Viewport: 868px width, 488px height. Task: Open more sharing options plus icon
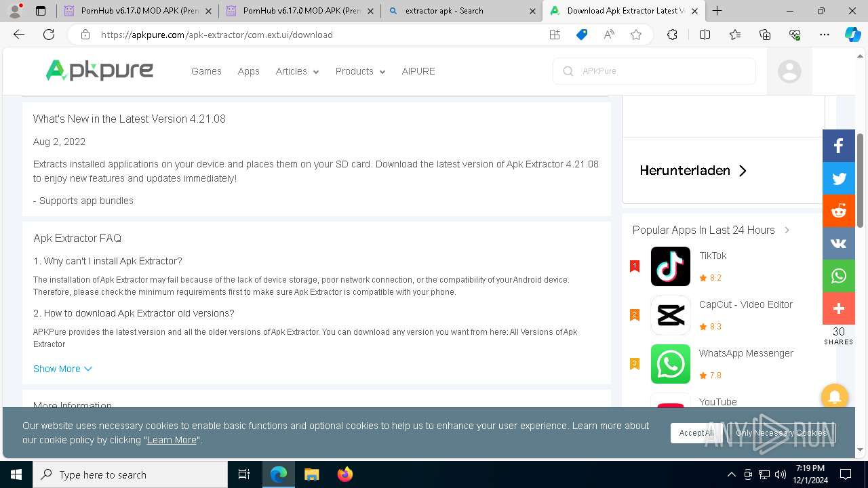[x=839, y=308]
